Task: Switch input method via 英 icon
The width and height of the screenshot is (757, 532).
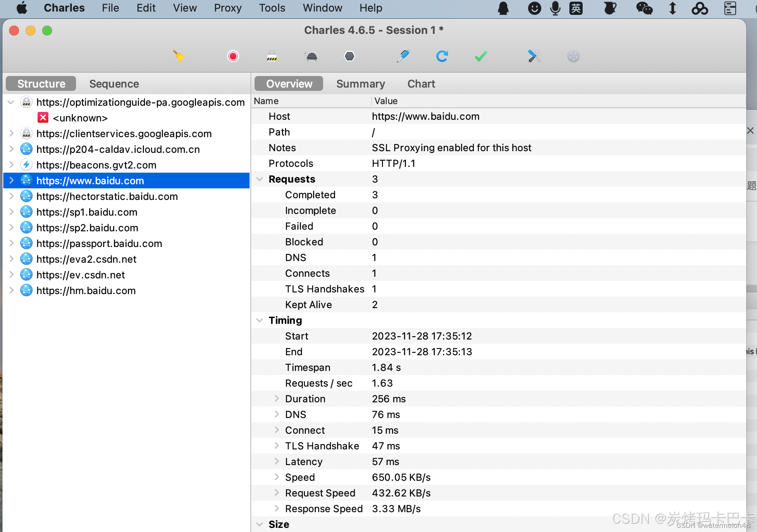Action: coord(576,8)
